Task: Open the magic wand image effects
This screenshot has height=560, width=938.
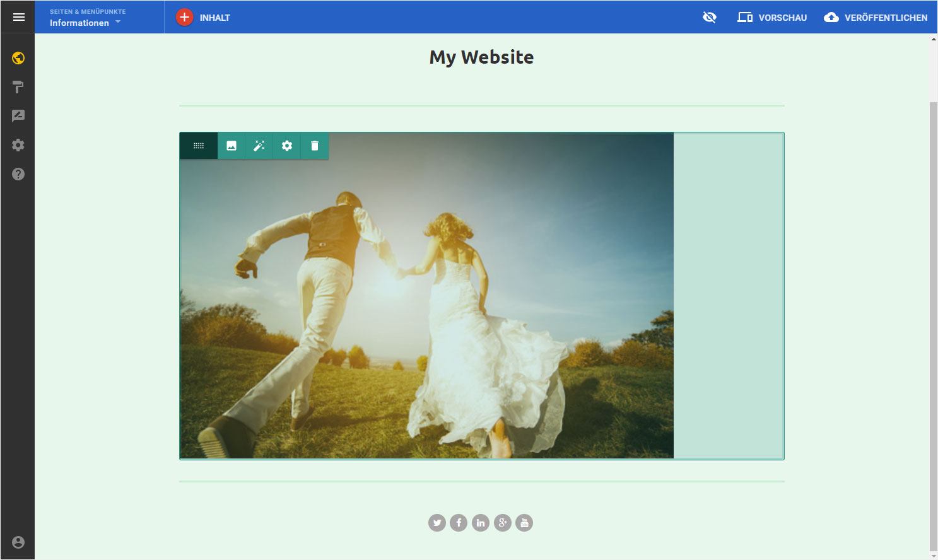Action: click(x=259, y=146)
